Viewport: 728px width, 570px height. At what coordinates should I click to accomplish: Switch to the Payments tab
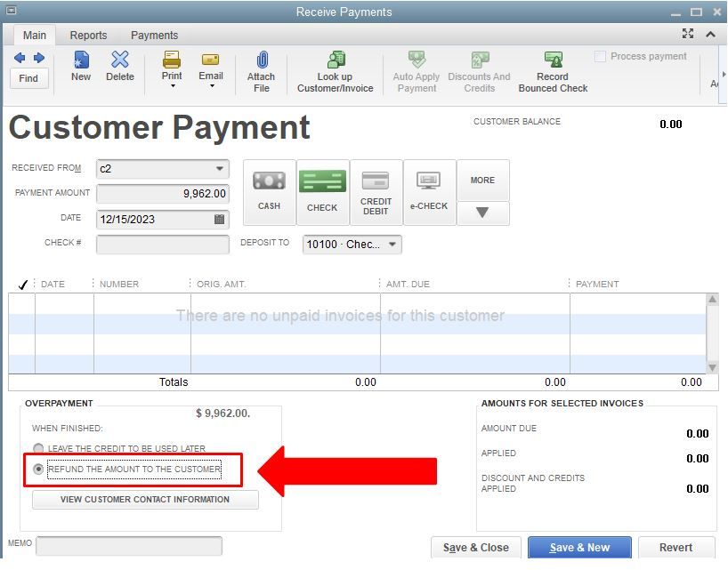pos(154,36)
